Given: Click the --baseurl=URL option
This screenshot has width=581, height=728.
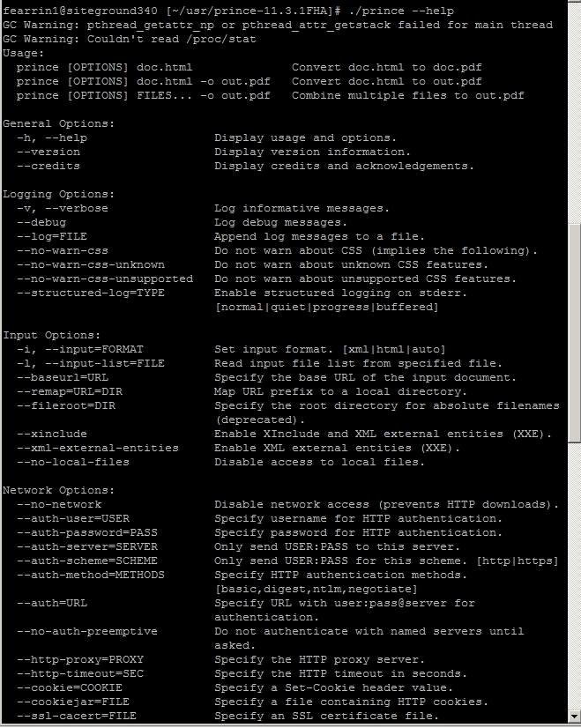Looking at the screenshot, I should point(63,377).
